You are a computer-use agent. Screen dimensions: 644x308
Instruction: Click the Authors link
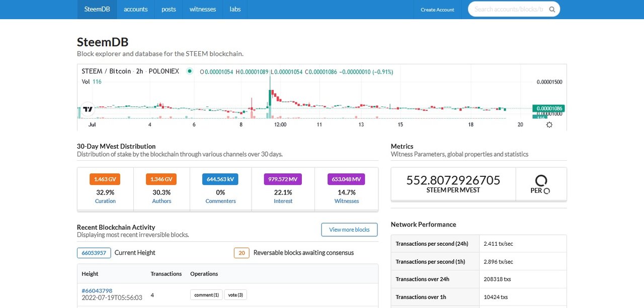(162, 201)
